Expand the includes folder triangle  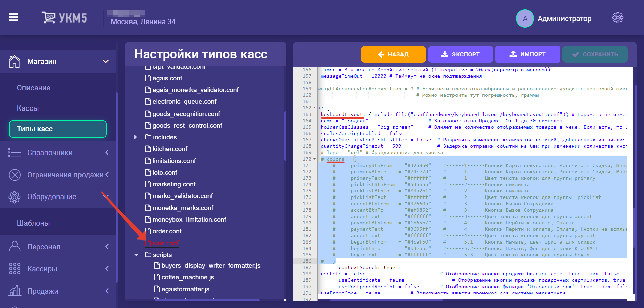136,137
